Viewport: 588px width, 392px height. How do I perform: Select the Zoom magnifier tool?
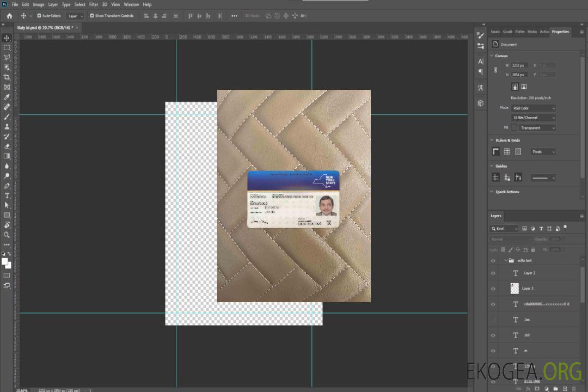[x=7, y=235]
